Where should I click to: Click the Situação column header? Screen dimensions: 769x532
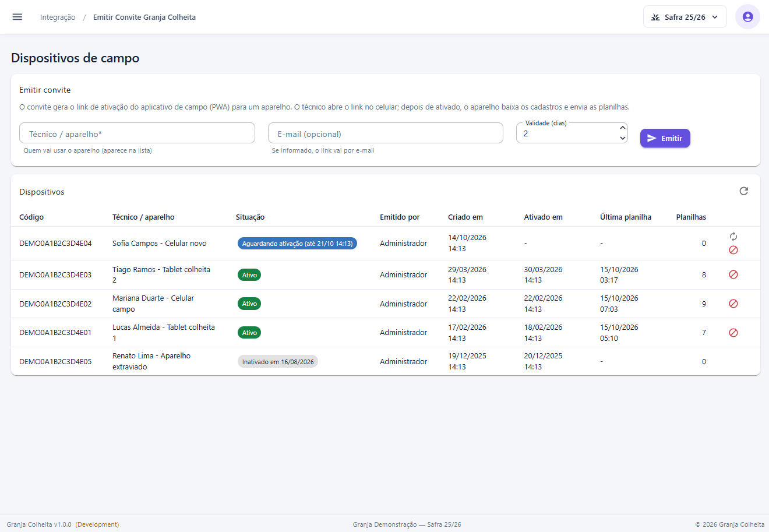250,217
